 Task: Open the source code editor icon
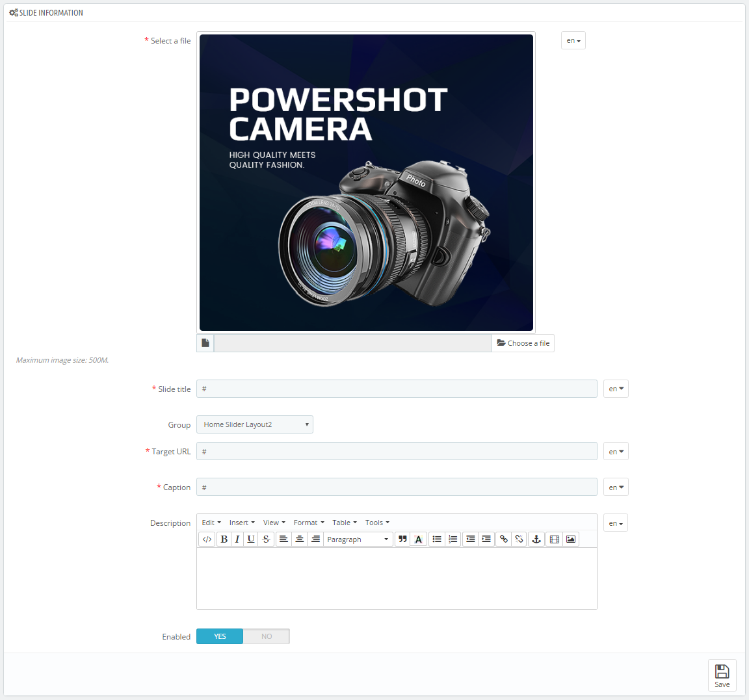tap(207, 539)
